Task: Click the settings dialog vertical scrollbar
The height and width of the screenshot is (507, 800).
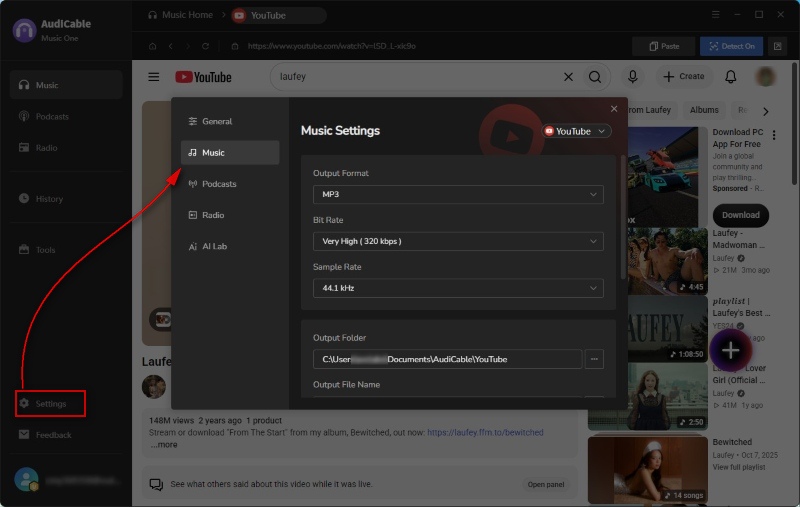Action: pyautogui.click(x=623, y=217)
